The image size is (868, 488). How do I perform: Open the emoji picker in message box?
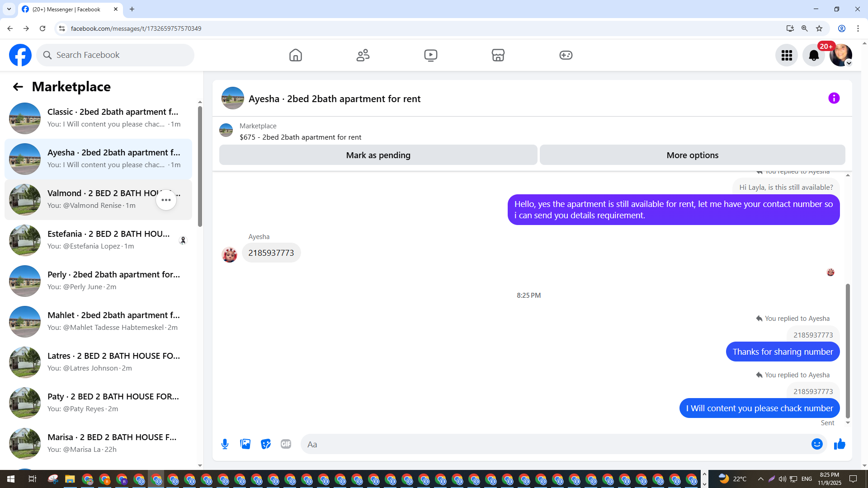coord(817,444)
